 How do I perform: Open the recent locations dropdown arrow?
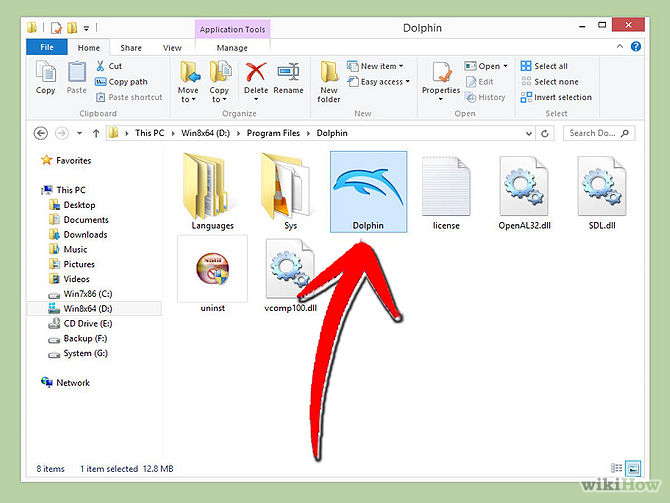79,133
